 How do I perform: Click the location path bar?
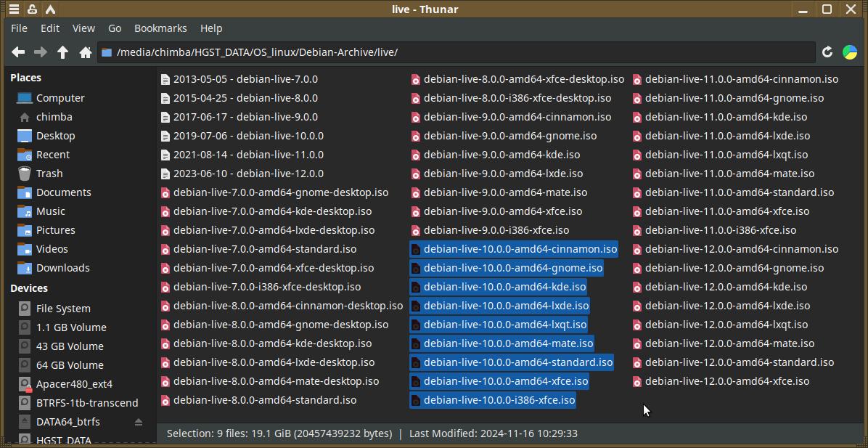[x=456, y=52]
